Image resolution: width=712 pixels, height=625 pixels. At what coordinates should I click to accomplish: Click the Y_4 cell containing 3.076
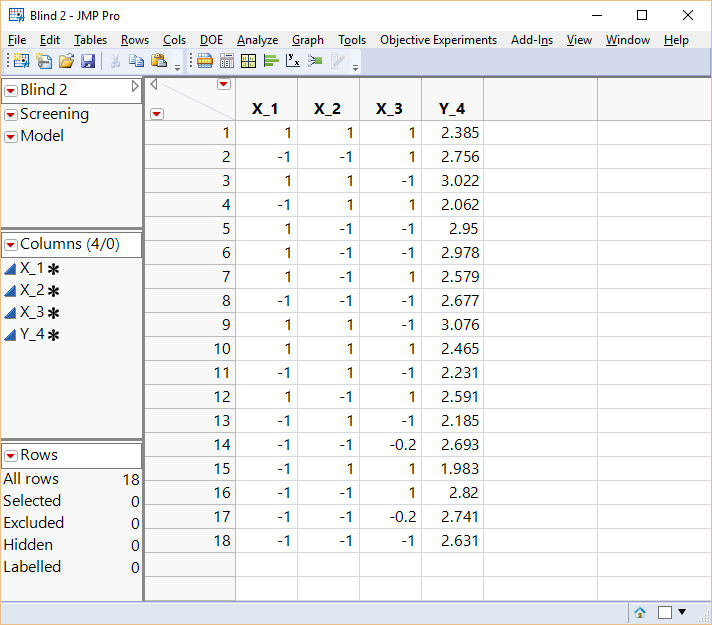452,325
